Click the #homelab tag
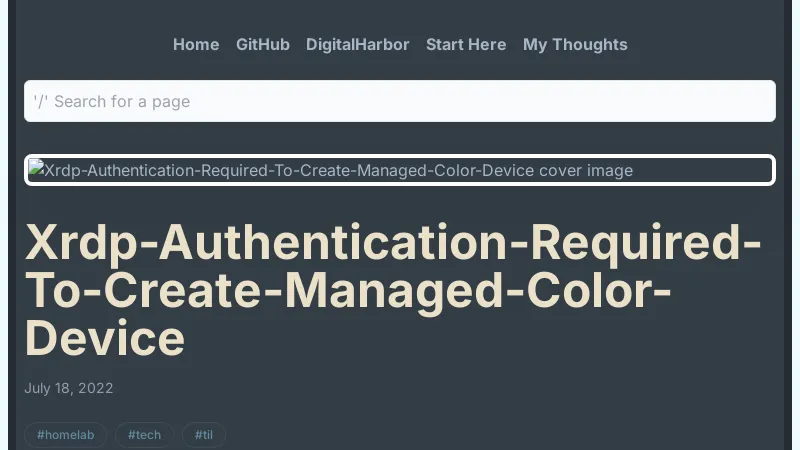The height and width of the screenshot is (450, 800). pos(65,435)
